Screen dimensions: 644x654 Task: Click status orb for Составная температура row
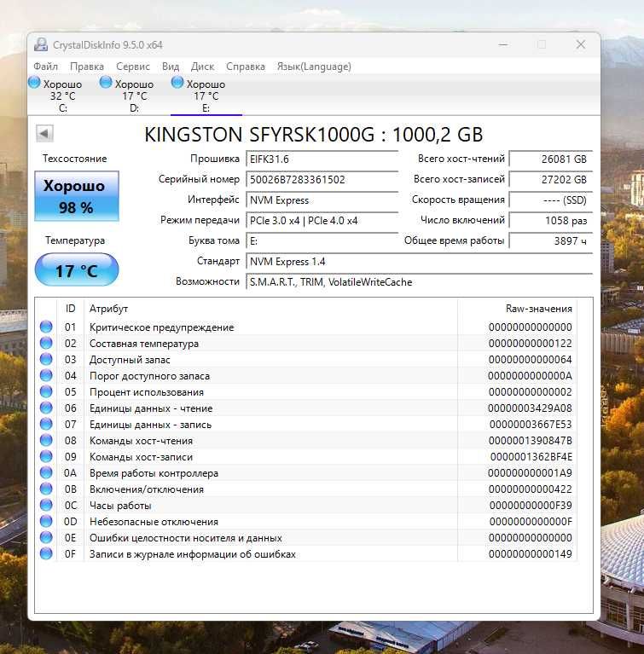46,344
